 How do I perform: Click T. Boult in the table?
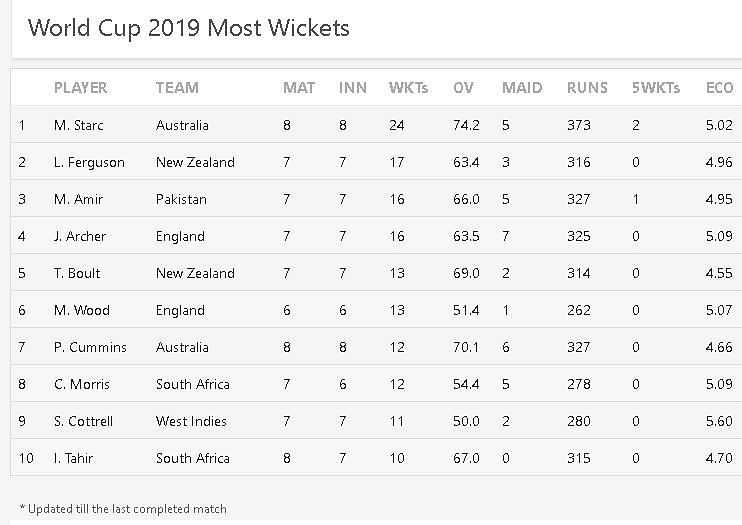77,273
